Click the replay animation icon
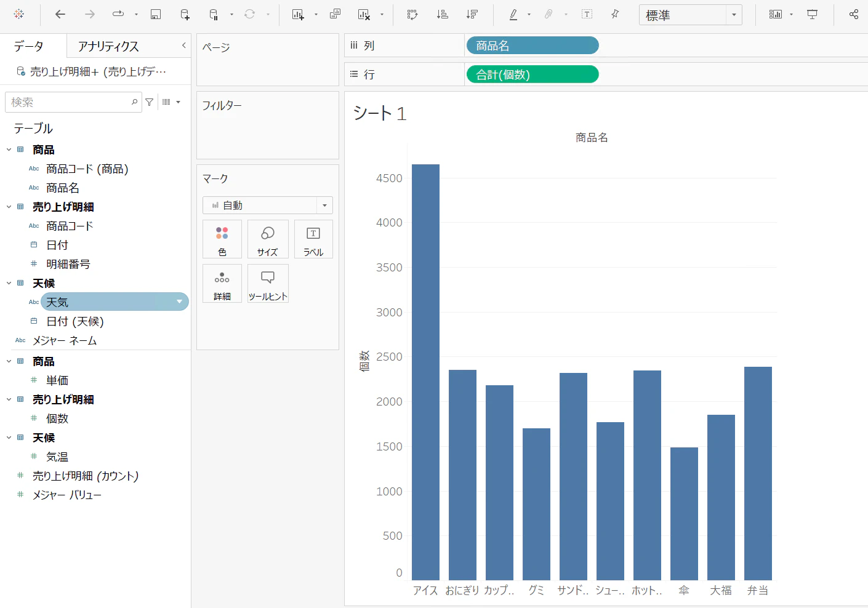Screen dimensions: 868x608 click(x=118, y=14)
